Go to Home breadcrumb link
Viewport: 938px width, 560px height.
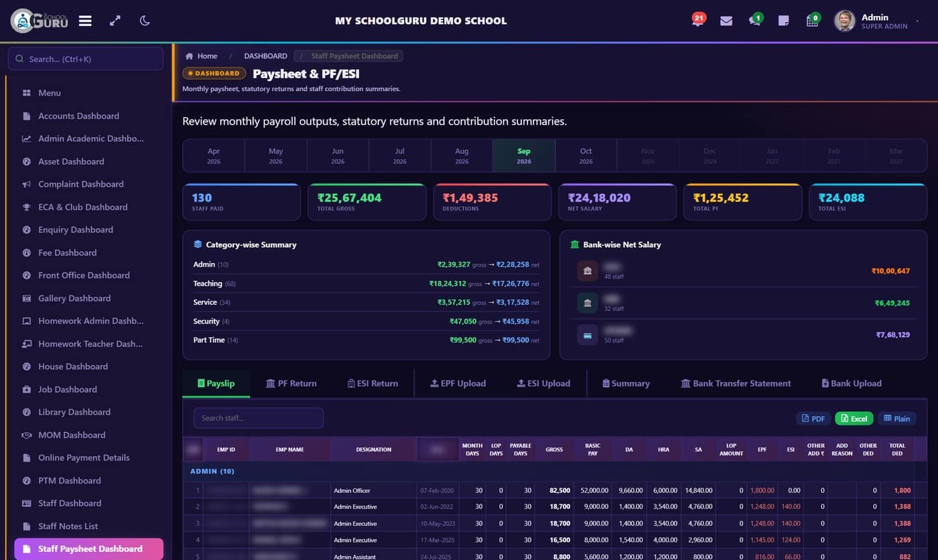point(201,56)
